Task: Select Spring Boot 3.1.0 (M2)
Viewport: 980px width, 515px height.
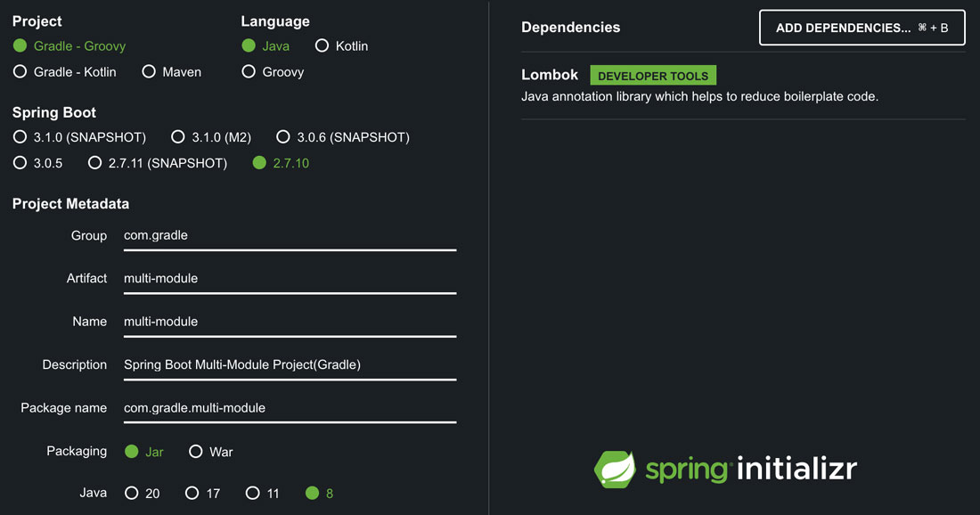Action: click(211, 137)
